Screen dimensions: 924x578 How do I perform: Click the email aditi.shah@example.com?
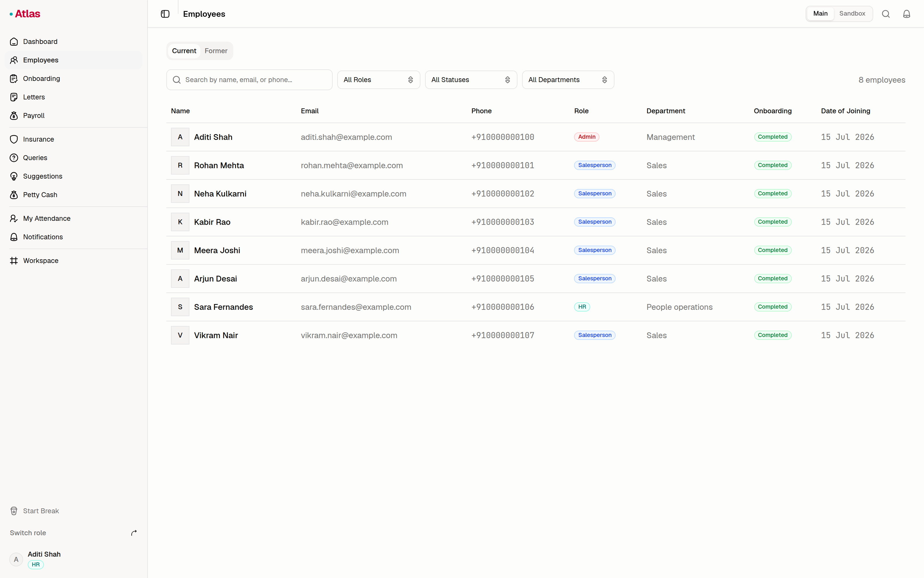(x=346, y=137)
